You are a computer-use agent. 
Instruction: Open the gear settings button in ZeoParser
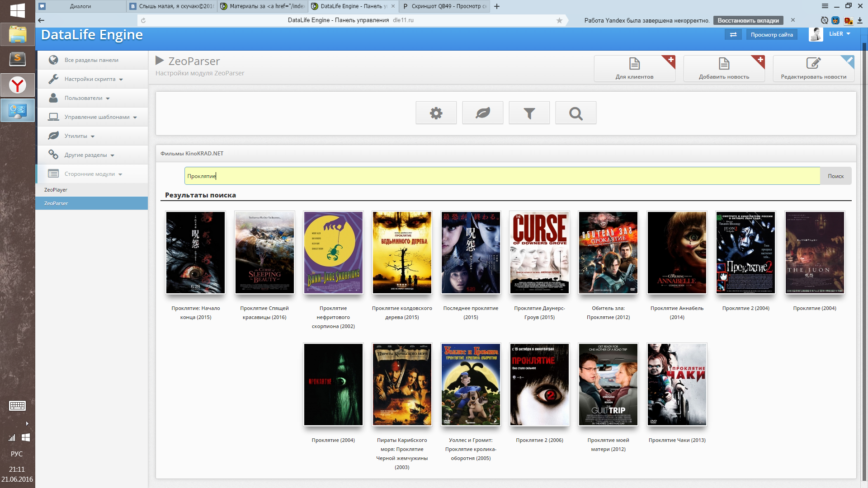point(436,113)
